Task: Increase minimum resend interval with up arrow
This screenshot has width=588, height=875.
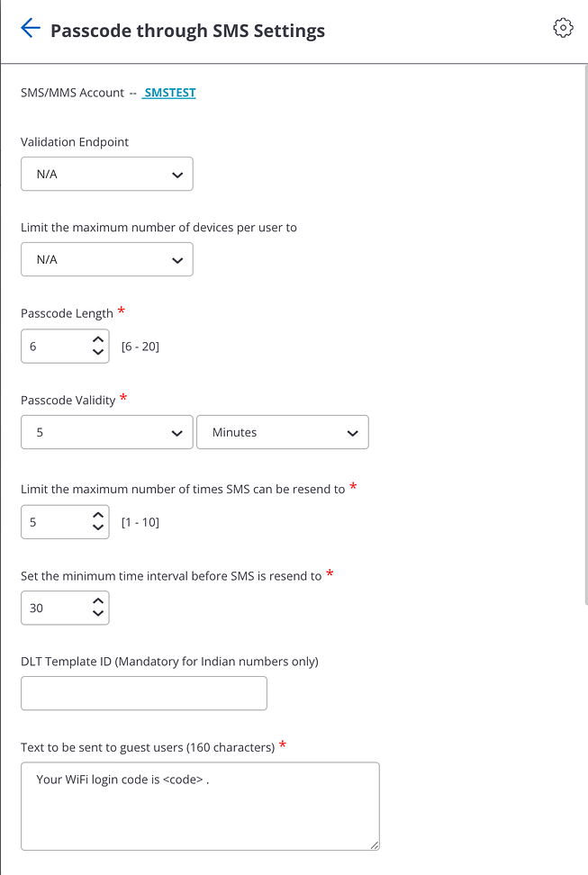Action: 98,601
